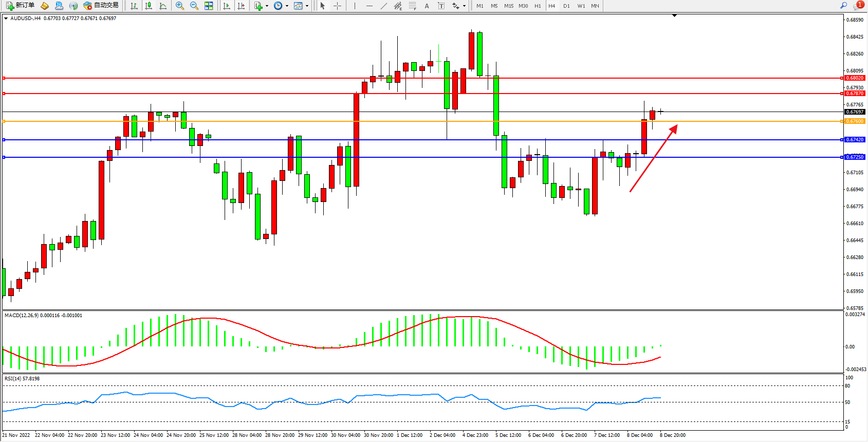Click the zoom in magnifier icon
Screen dimensions: 868x442
click(179, 6)
